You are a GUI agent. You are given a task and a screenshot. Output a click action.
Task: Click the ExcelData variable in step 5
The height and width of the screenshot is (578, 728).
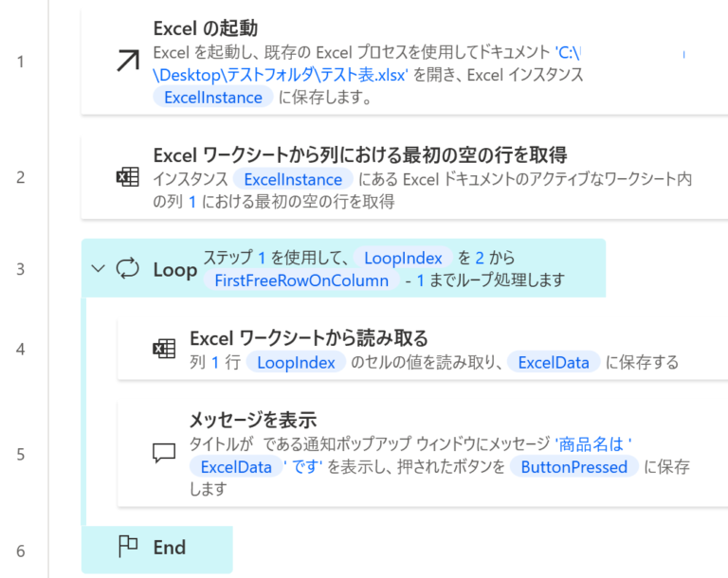[x=237, y=466]
